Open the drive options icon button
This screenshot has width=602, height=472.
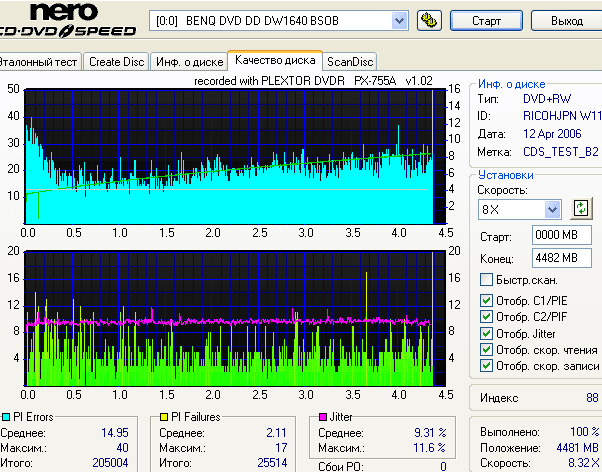(429, 21)
